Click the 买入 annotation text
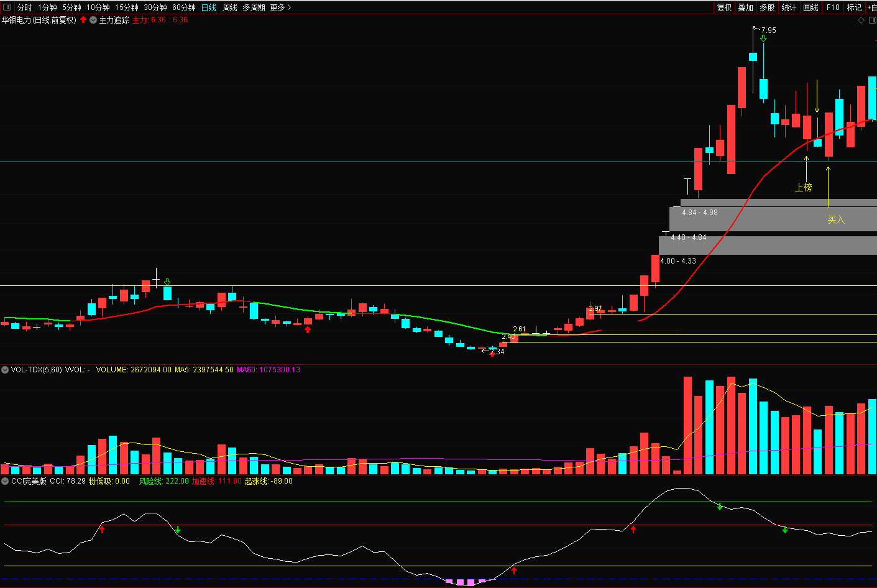The width and height of the screenshot is (877, 588). (836, 219)
